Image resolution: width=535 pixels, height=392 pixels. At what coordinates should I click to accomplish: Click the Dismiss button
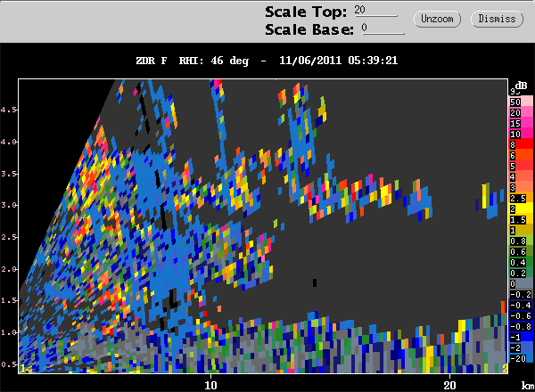497,19
